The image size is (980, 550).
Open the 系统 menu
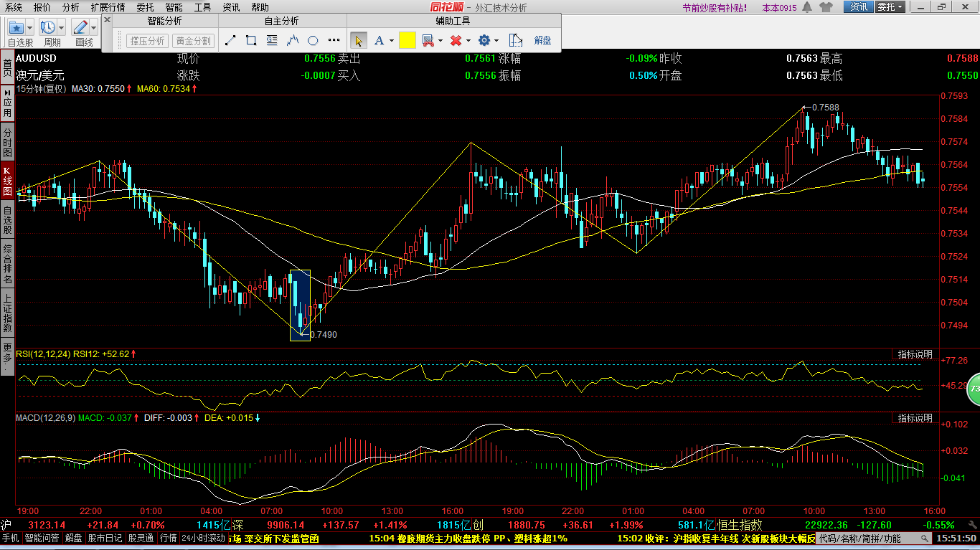click(14, 7)
